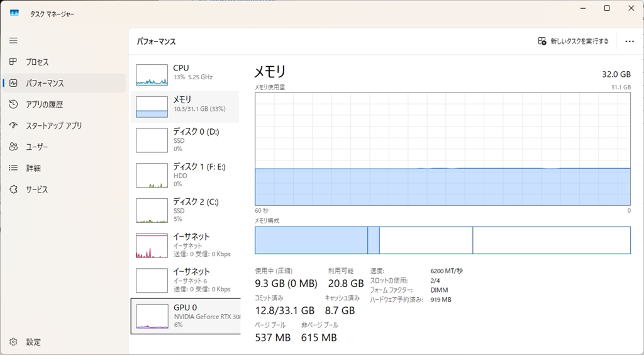Open the ユーザー (Users) icon
644x355 pixels.
pyautogui.click(x=13, y=147)
